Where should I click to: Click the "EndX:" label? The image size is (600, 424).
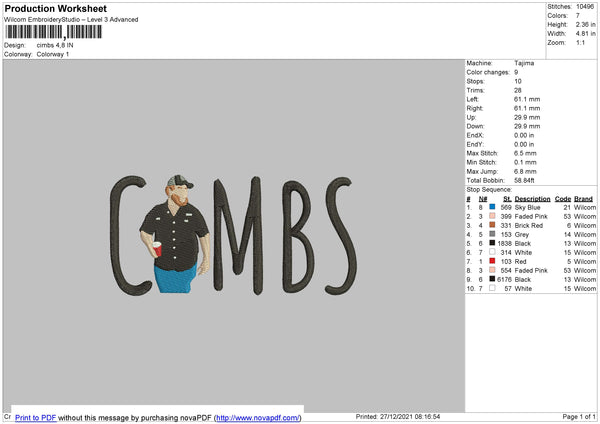(x=475, y=135)
